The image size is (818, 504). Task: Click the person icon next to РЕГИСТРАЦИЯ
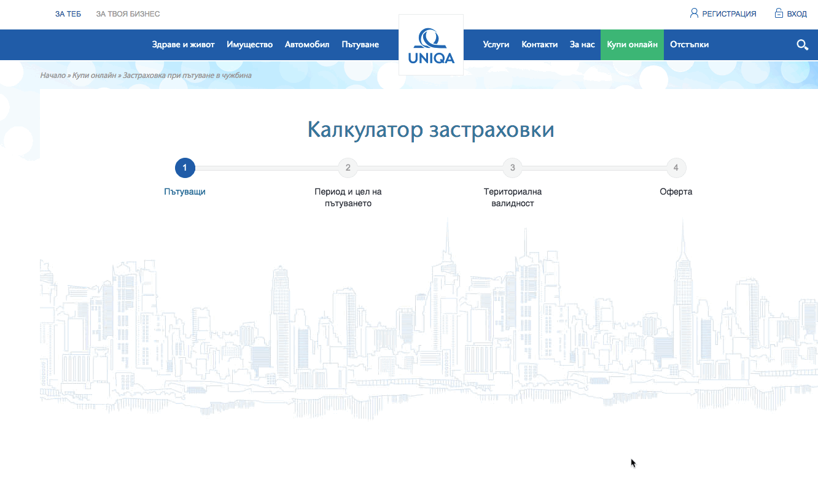(x=693, y=13)
